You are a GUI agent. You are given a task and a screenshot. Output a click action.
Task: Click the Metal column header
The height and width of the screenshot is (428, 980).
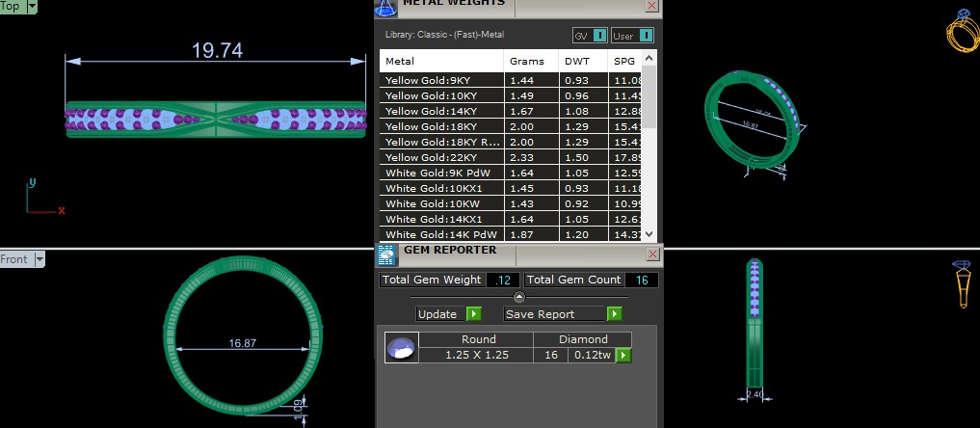point(441,62)
